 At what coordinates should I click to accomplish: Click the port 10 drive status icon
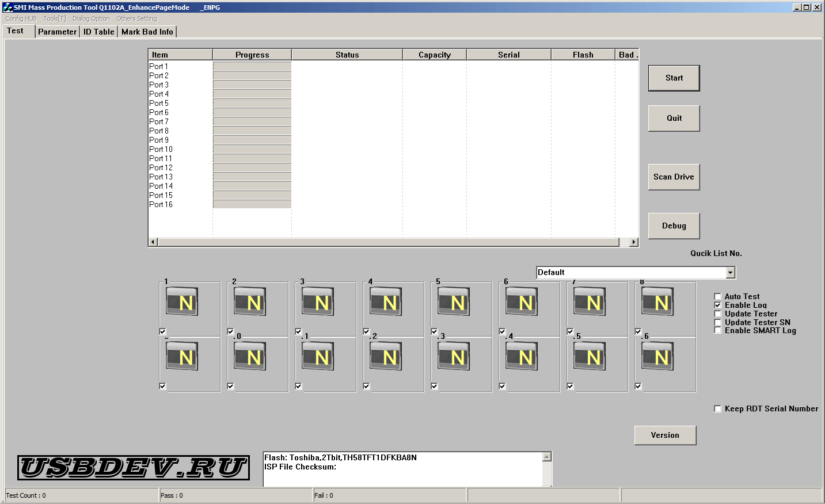[250, 357]
